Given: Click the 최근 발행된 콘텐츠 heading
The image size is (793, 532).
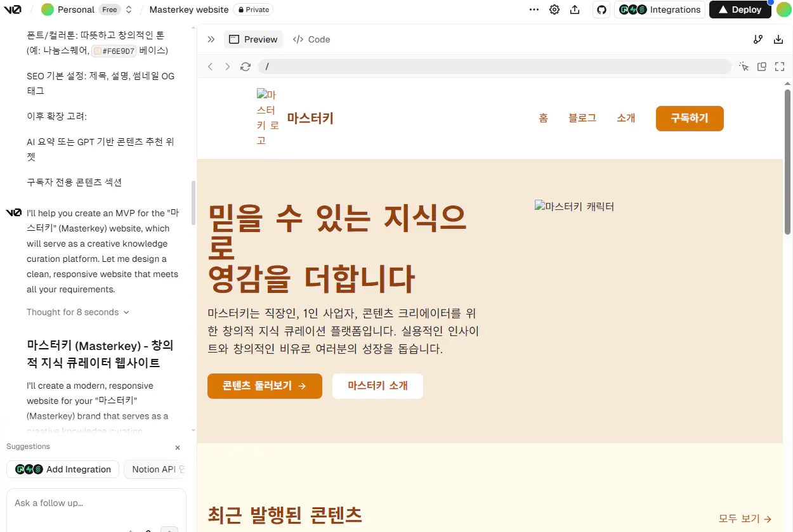Looking at the screenshot, I should coord(285,515).
